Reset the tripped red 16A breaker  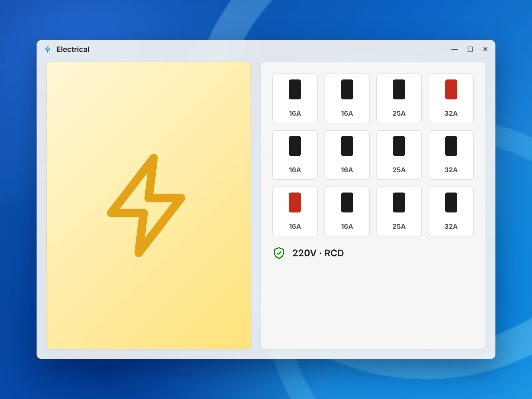tap(295, 211)
